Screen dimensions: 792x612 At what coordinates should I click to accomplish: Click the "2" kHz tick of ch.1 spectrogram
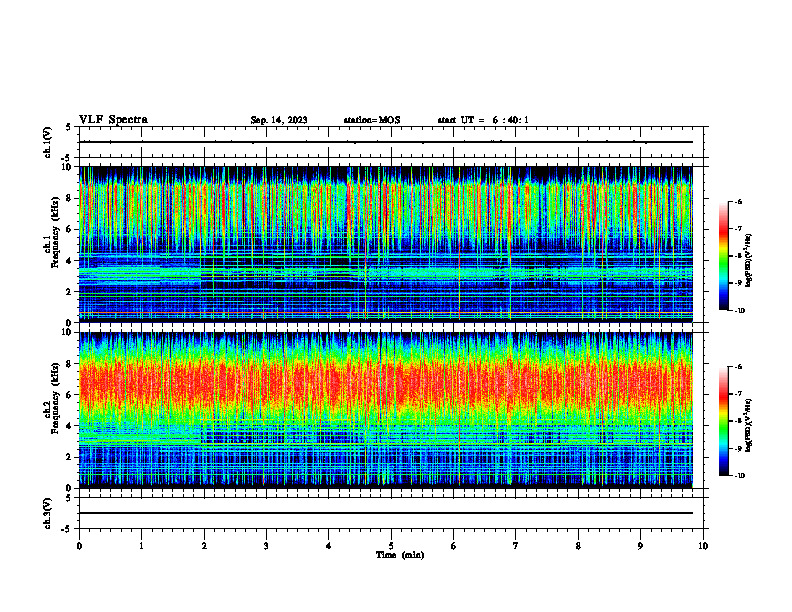(x=70, y=292)
